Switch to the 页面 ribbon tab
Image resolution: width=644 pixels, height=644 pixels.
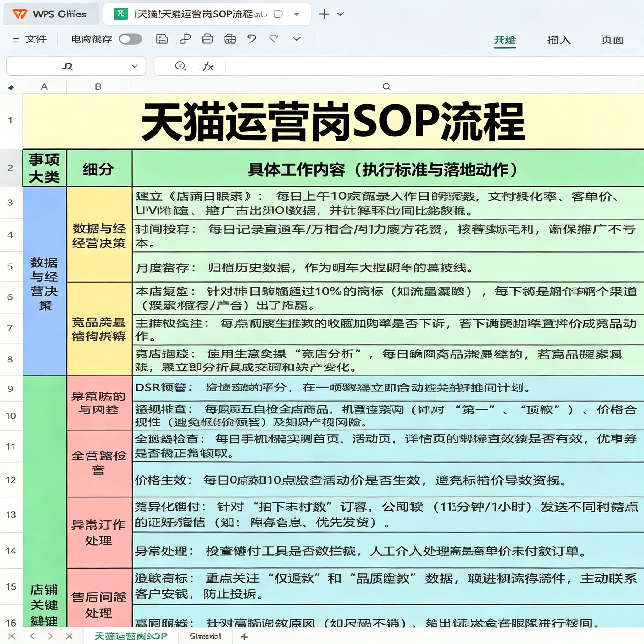click(612, 40)
